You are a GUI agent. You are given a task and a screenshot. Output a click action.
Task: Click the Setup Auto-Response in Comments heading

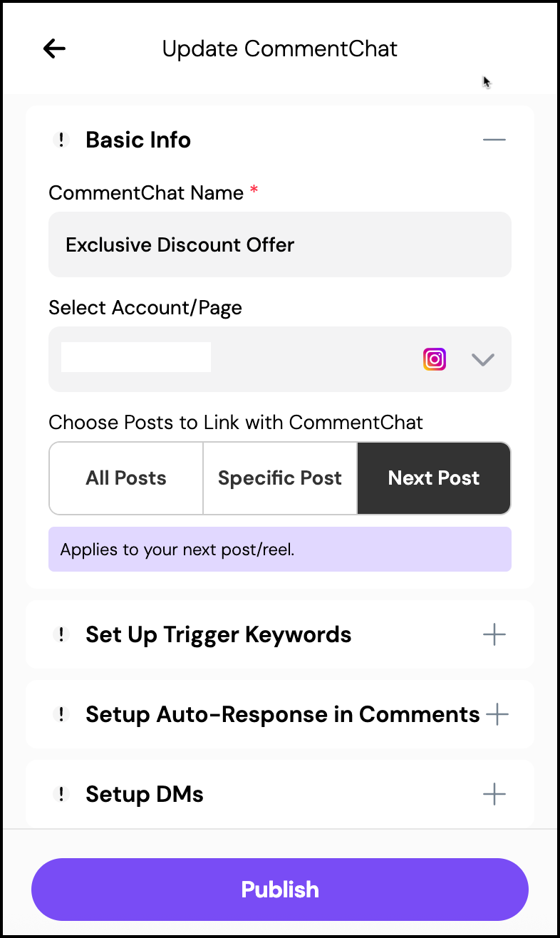pyautogui.click(x=282, y=714)
